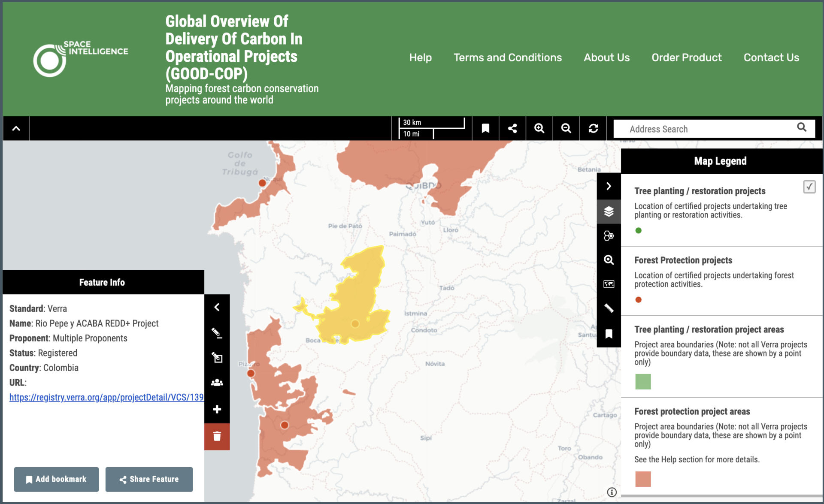Click the salmon forest protection area swatch
This screenshot has width=824, height=504.
[x=643, y=479]
